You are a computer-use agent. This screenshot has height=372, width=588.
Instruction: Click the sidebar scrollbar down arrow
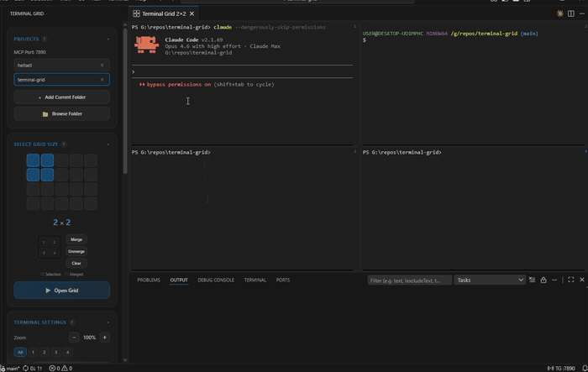(125, 360)
